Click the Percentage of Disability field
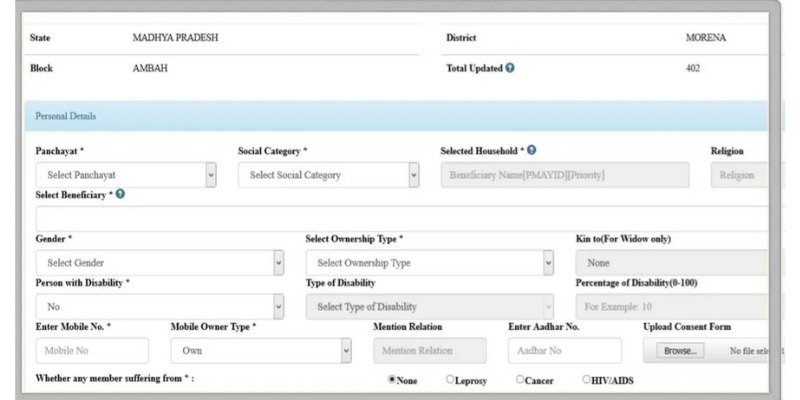 point(672,307)
